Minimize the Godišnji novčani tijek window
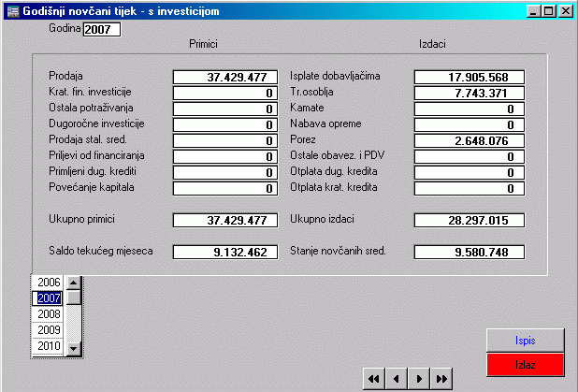 click(533, 11)
